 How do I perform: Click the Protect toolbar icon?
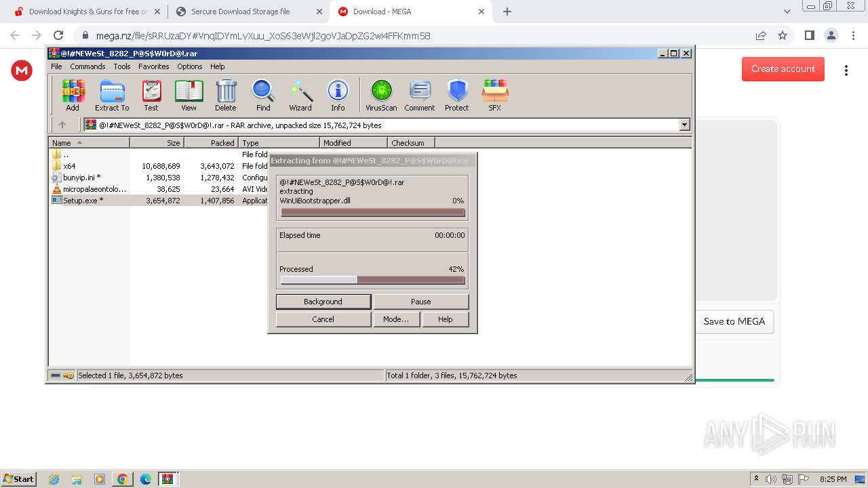coord(457,95)
